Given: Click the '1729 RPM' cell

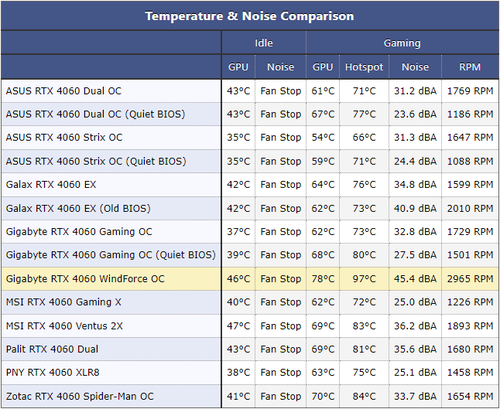Looking at the screenshot, I should [x=470, y=232].
